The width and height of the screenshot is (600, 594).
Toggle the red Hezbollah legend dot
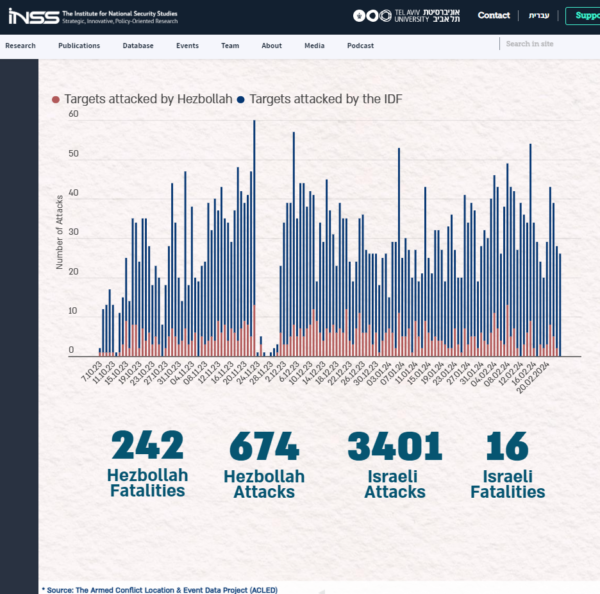coord(55,100)
